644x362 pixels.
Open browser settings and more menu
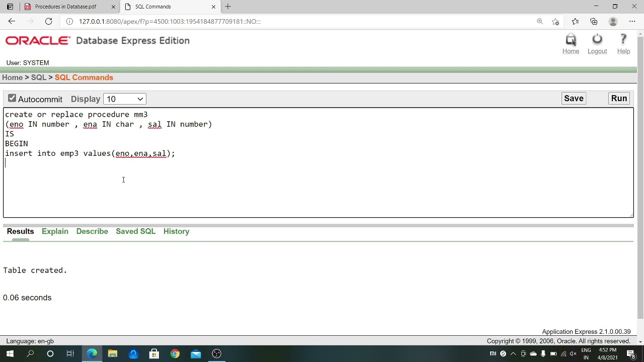[632, 21]
